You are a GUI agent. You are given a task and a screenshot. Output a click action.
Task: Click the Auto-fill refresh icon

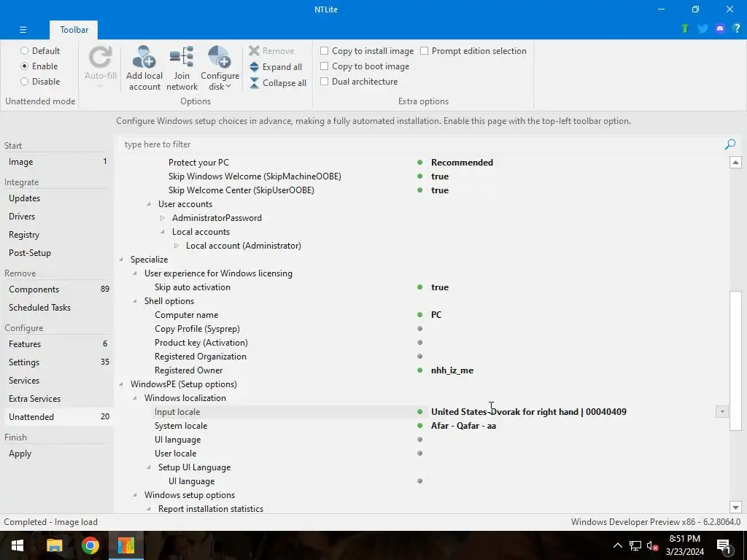tap(100, 57)
